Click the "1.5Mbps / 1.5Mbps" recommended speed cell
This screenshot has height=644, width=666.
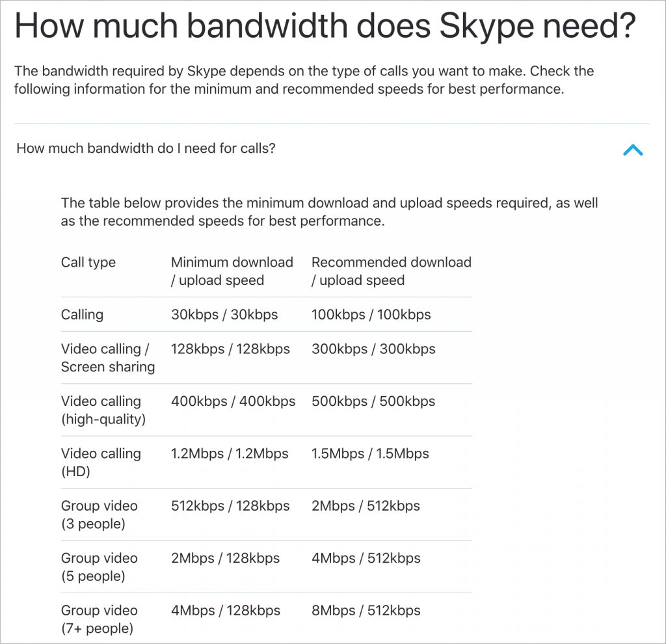click(x=370, y=454)
